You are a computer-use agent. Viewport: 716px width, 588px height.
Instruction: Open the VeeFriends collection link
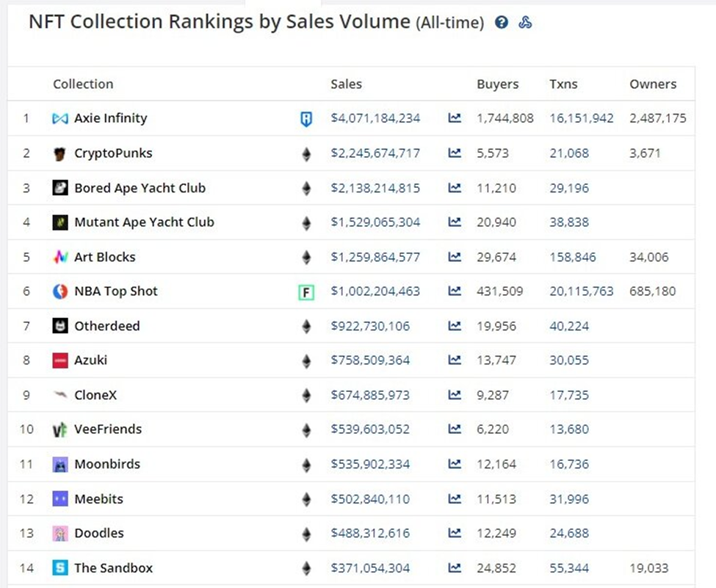[108, 429]
